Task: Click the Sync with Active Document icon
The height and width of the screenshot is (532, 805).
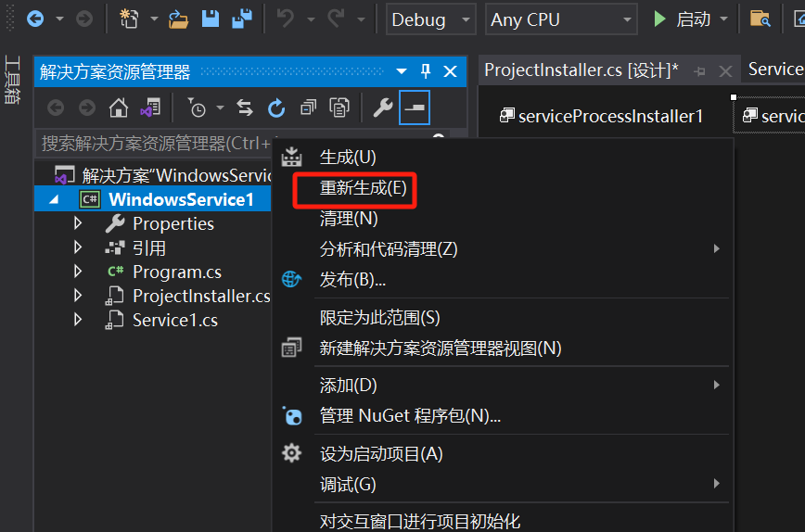Action: (245, 108)
